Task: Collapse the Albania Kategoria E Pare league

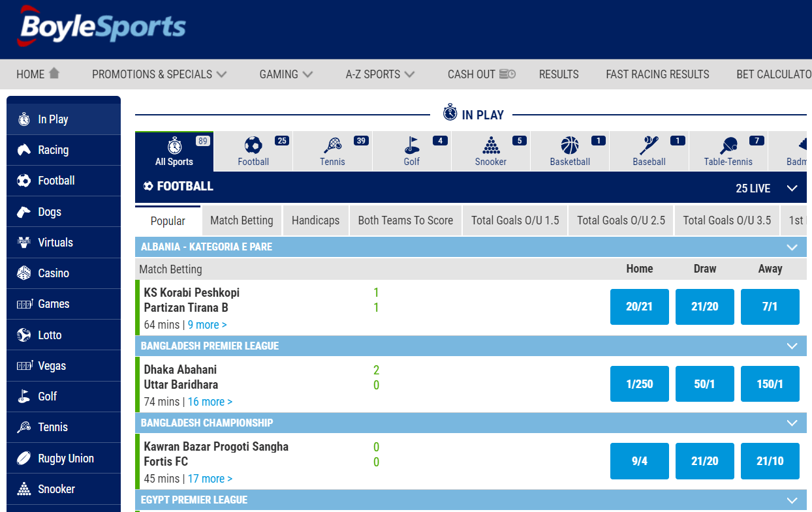Action: (x=792, y=247)
